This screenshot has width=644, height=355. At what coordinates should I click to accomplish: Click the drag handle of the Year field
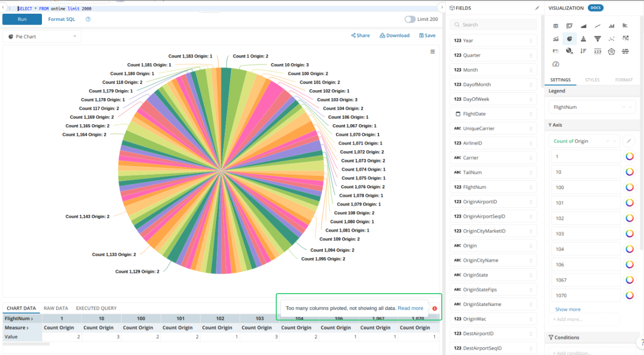pos(531,41)
